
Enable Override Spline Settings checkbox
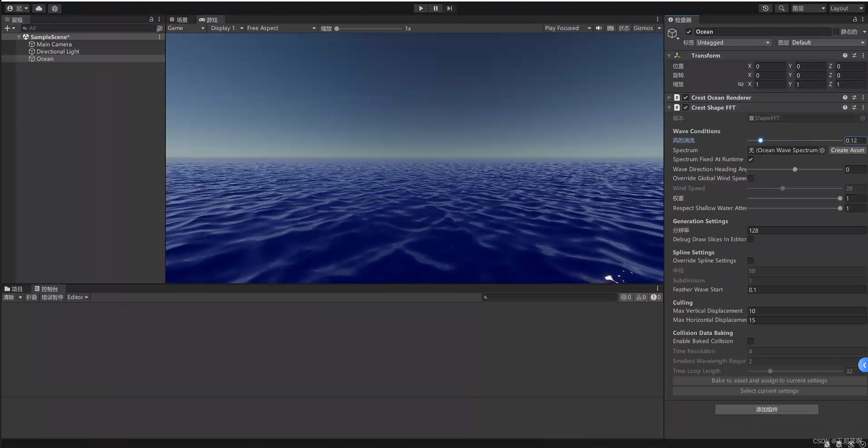750,261
